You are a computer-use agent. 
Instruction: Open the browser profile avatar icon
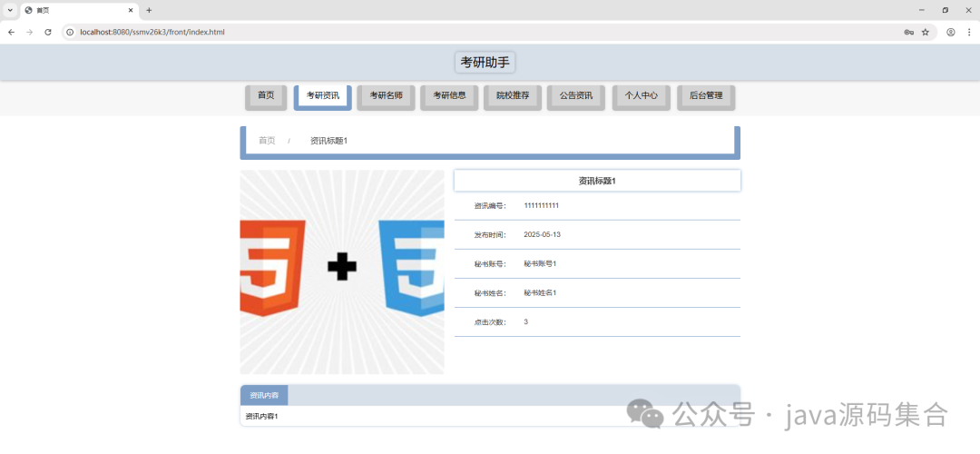pos(951,32)
